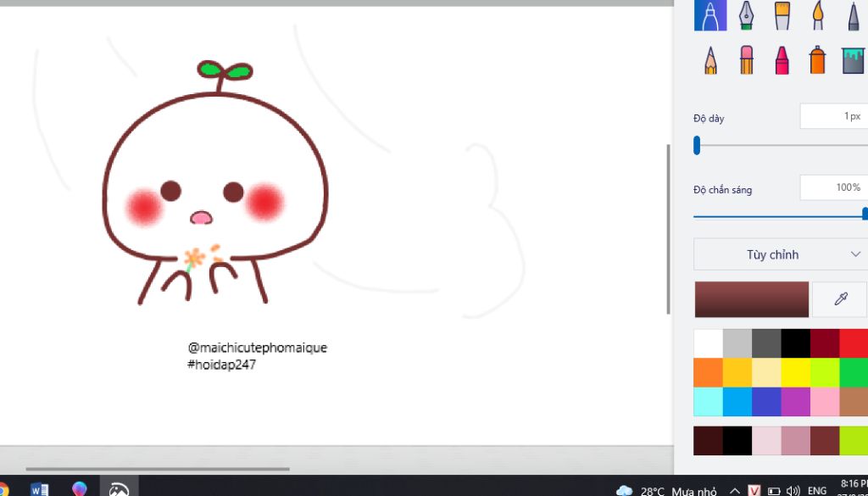Pick the light yellow color swatch
868x496 pixels.
(766, 372)
